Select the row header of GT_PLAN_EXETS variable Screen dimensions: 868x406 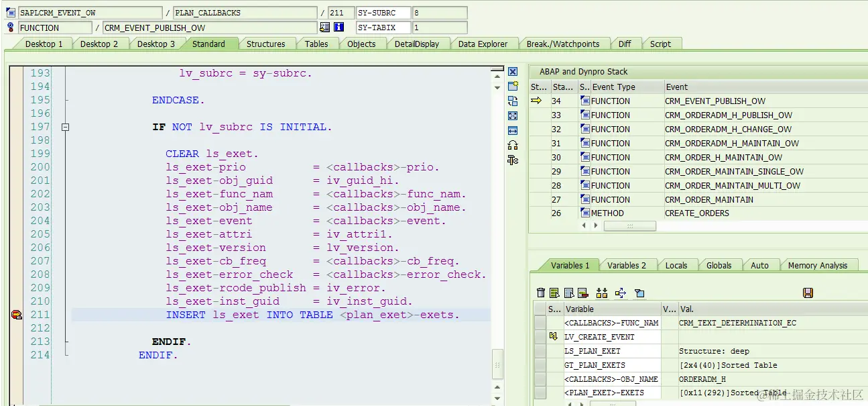(x=540, y=365)
